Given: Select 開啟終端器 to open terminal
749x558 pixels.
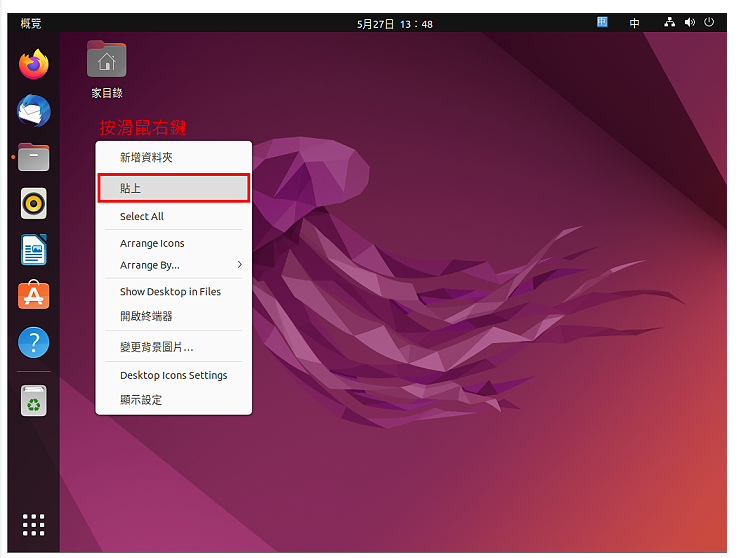Looking at the screenshot, I should (x=174, y=316).
